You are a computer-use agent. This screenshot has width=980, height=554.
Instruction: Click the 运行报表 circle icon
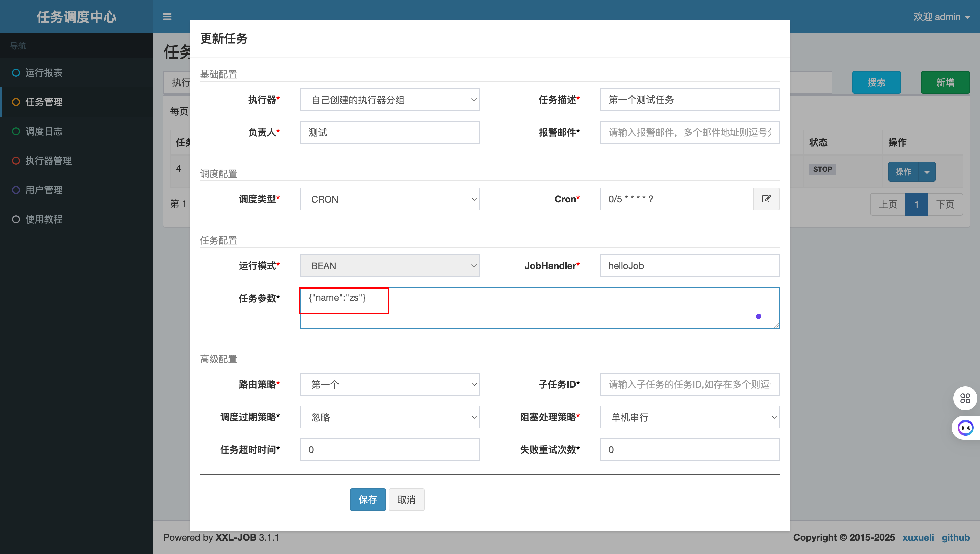click(x=16, y=73)
